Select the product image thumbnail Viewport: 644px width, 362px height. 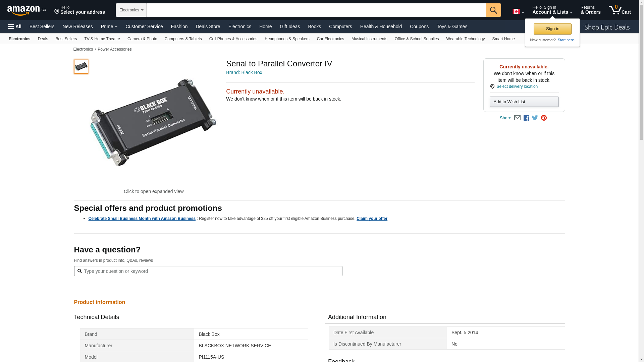pyautogui.click(x=81, y=67)
